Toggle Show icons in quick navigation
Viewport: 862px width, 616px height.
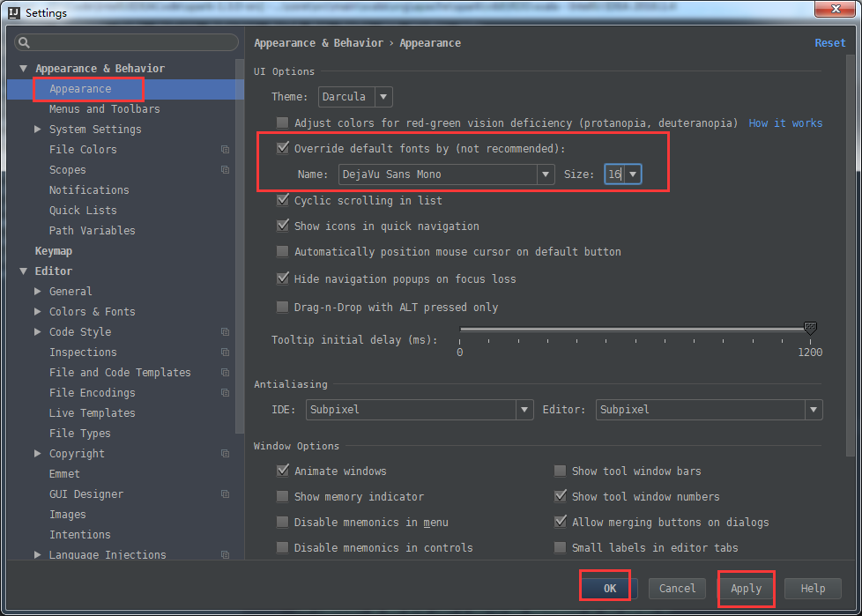pyautogui.click(x=283, y=226)
